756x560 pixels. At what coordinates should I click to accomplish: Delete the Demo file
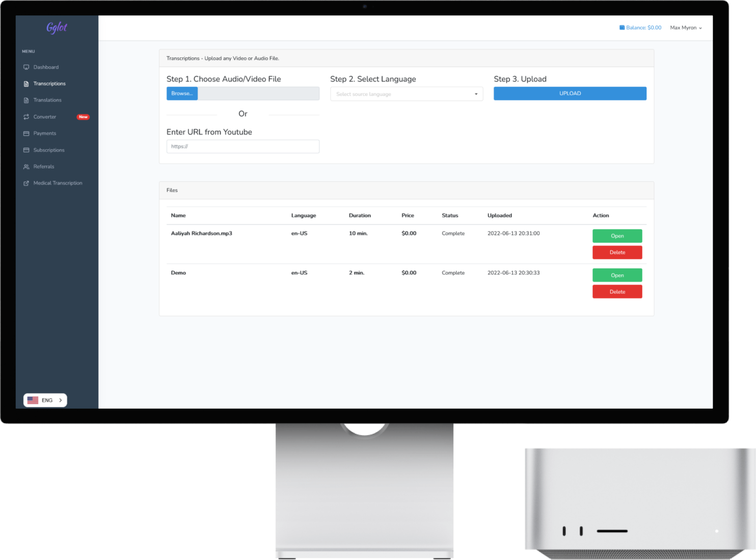pos(617,292)
